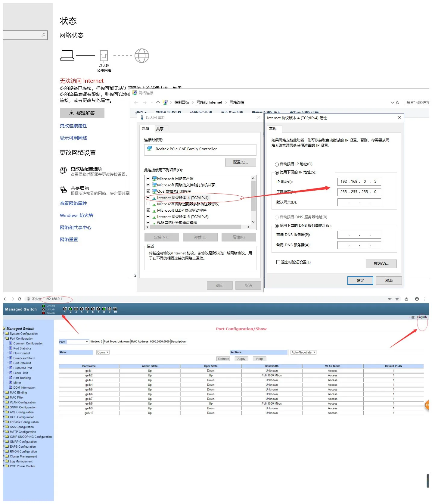Image resolution: width=432 pixels, height=504 pixels.
Task: Click 控制面板 breadcrumb in 网络连接 window
Action: click(x=182, y=102)
